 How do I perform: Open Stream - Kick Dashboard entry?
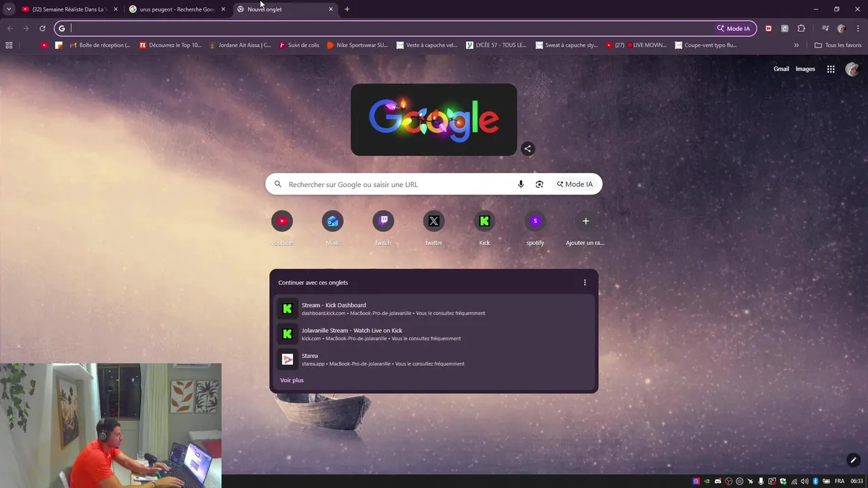pos(434,309)
